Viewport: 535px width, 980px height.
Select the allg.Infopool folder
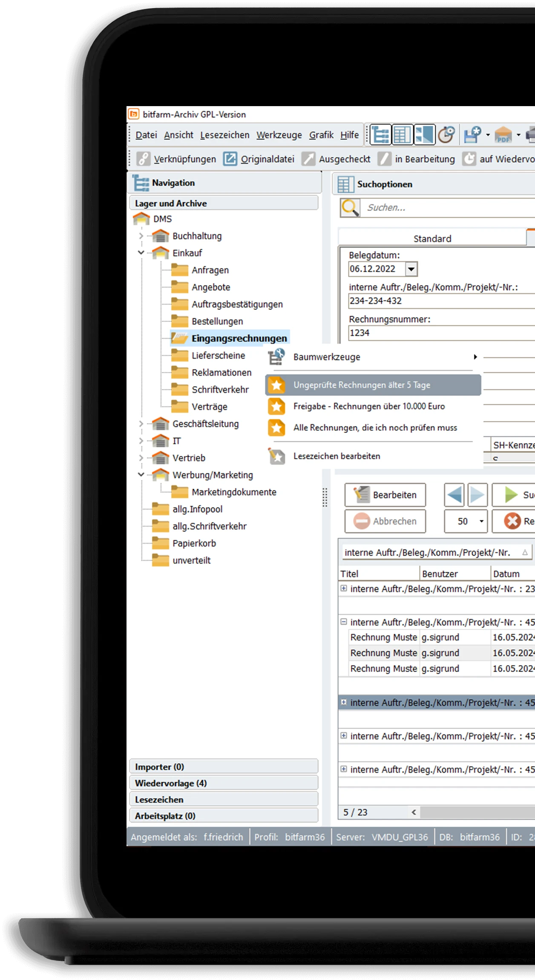tap(198, 509)
